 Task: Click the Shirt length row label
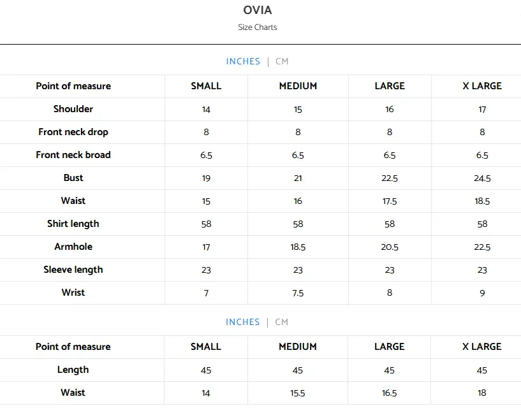coord(73,224)
